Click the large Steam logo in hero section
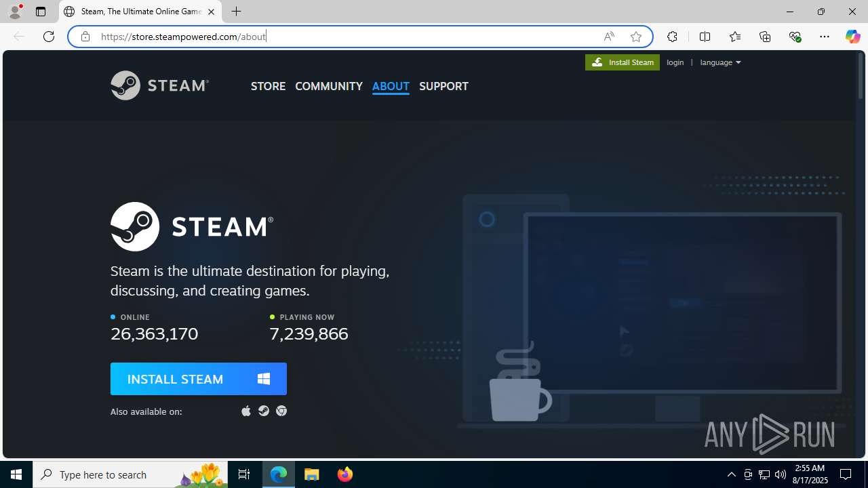The height and width of the screenshot is (488, 868). 192,226
